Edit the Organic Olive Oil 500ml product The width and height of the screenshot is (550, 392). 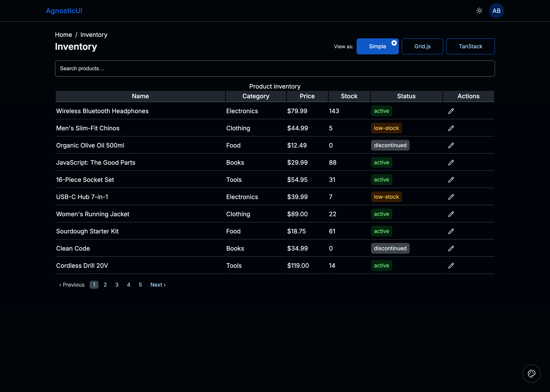pos(451,145)
